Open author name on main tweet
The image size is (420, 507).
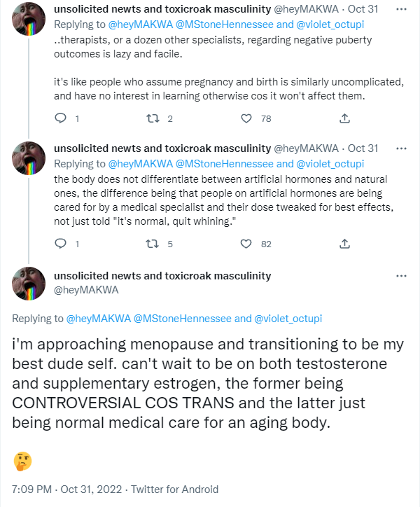tap(162, 276)
